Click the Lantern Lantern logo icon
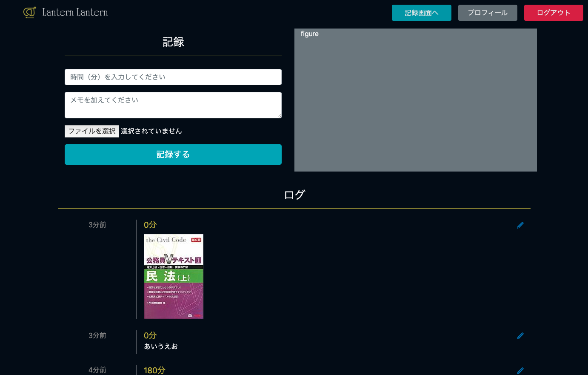The width and height of the screenshot is (588, 375). pyautogui.click(x=29, y=12)
